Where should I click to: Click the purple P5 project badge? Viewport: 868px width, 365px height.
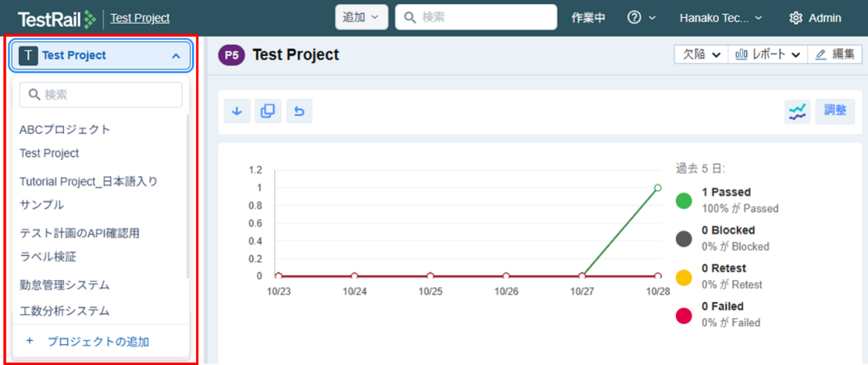pyautogui.click(x=232, y=55)
